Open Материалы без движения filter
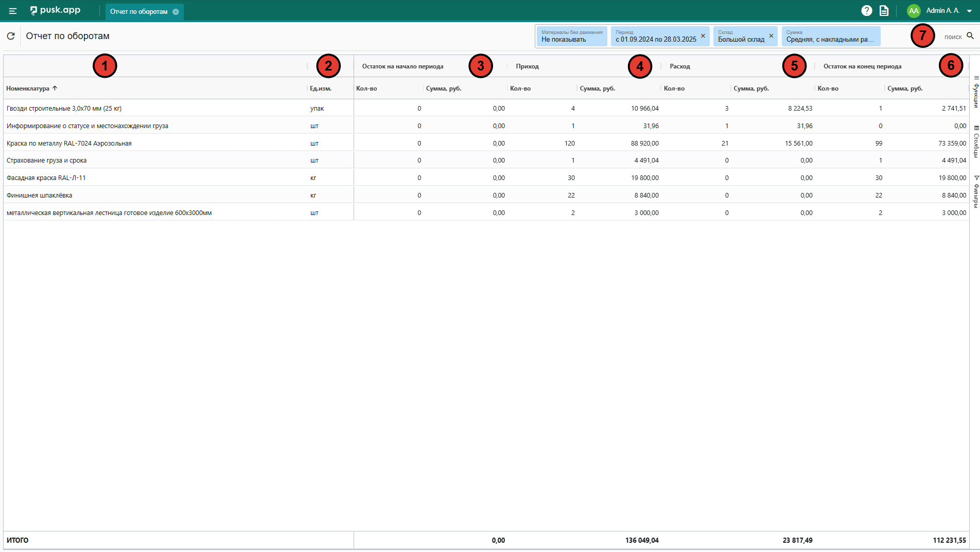The image size is (980, 552). click(x=572, y=36)
